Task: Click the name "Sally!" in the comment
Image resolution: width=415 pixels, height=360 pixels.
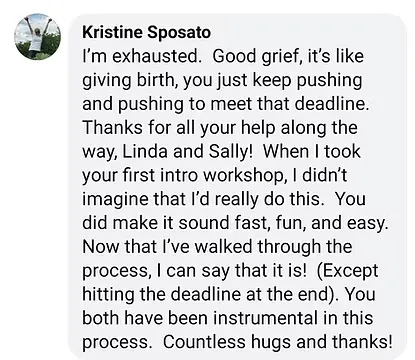Action: 230,151
